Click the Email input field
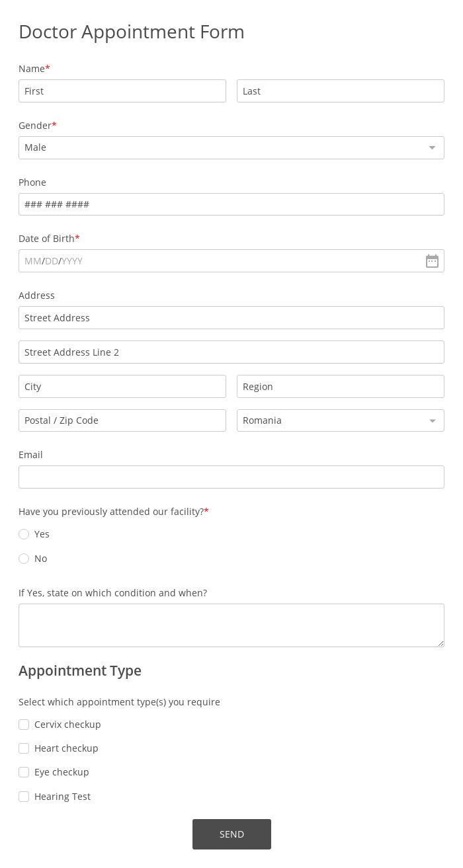This screenshot has width=463, height=868. tap(232, 477)
